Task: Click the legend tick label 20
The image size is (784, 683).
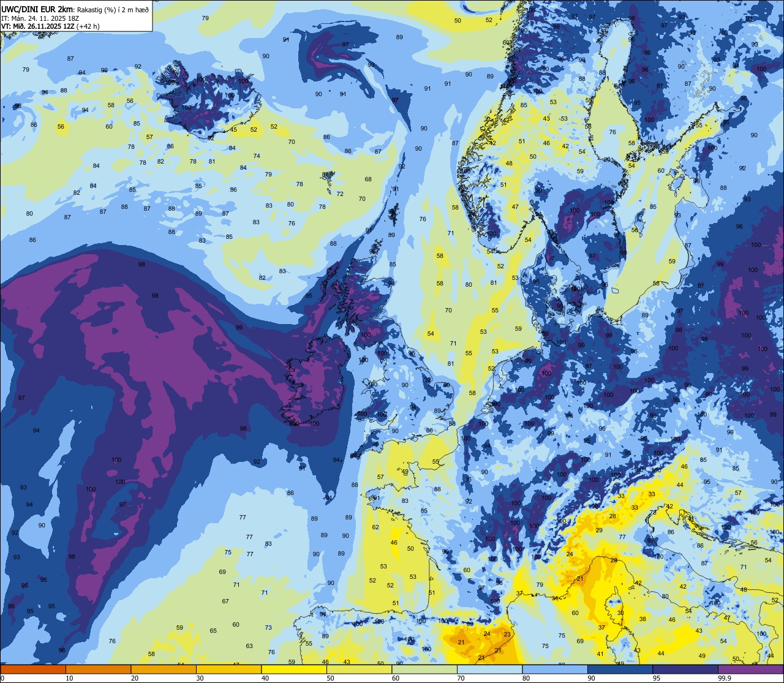Action: (x=135, y=678)
